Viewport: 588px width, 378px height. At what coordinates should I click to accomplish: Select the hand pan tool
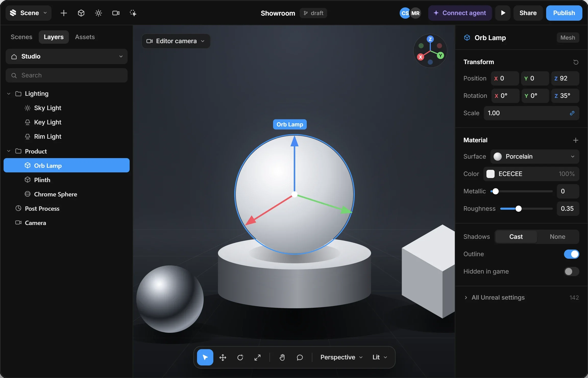tap(282, 357)
